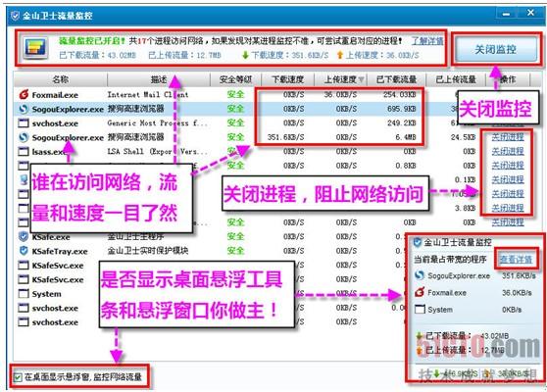Toggle the 在桌面显示悬浮窗 checkbox

click(18, 377)
